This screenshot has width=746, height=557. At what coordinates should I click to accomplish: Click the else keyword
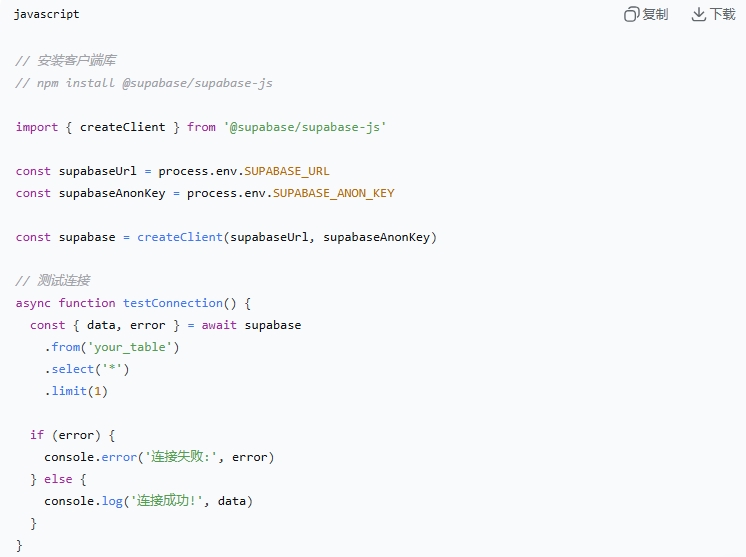(58, 479)
